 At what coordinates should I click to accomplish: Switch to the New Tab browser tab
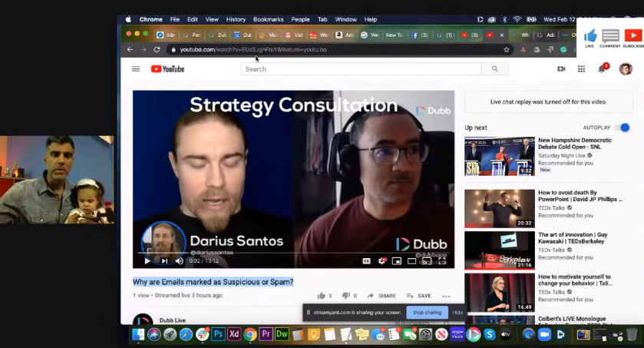395,35
